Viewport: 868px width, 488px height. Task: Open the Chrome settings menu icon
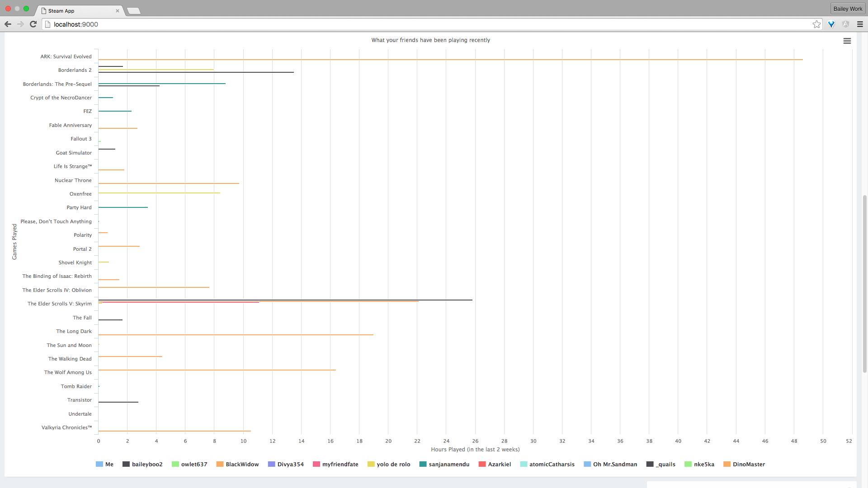pyautogui.click(x=860, y=24)
